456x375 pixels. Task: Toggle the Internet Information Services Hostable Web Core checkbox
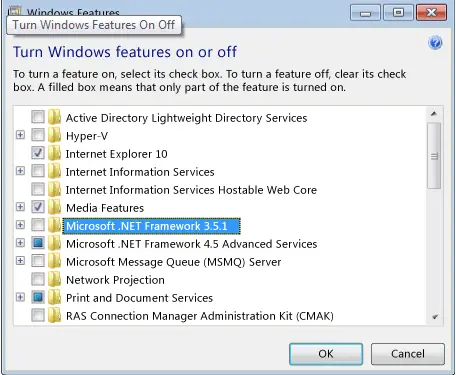[38, 189]
